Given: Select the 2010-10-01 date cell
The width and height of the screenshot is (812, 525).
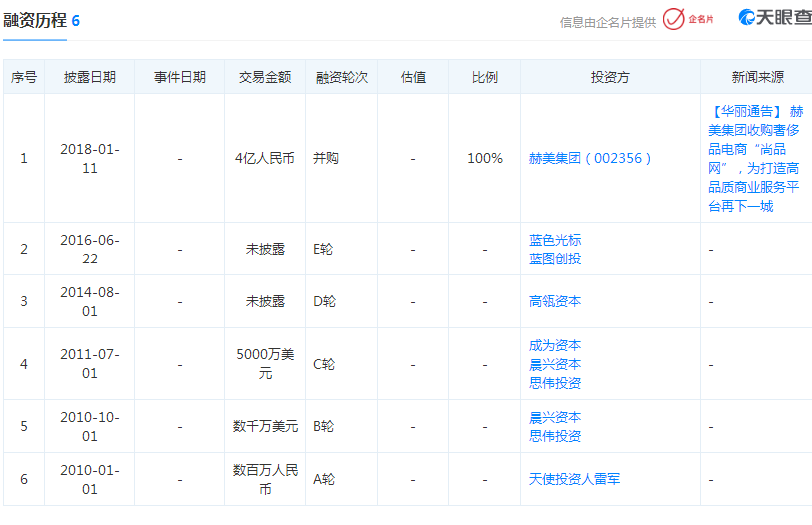Looking at the screenshot, I should coord(90,426).
